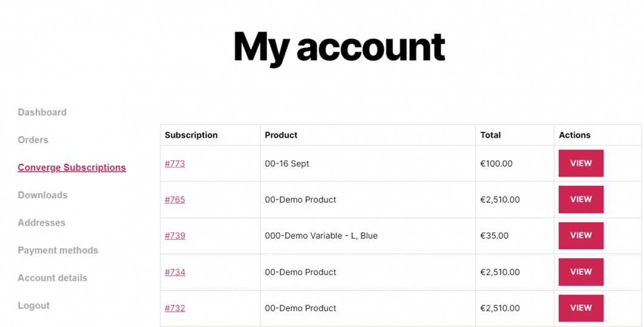Go to Account details
Screen dimensions: 644x327
pyautogui.click(x=52, y=278)
